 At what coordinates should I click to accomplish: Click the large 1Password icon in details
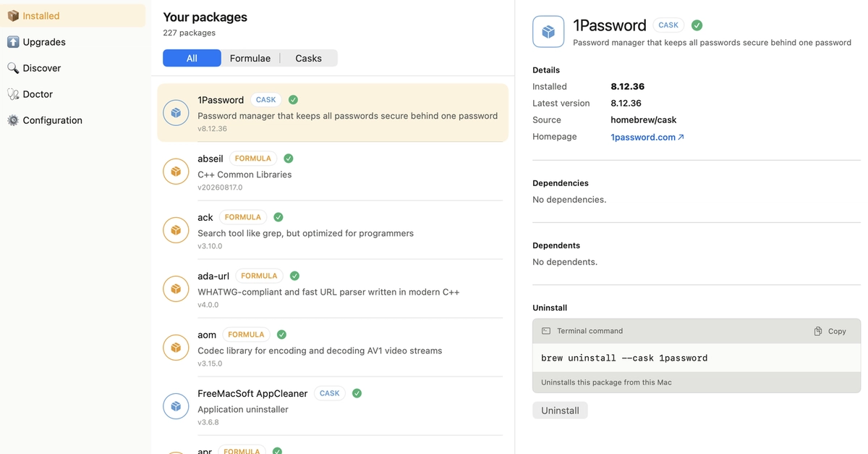[548, 32]
